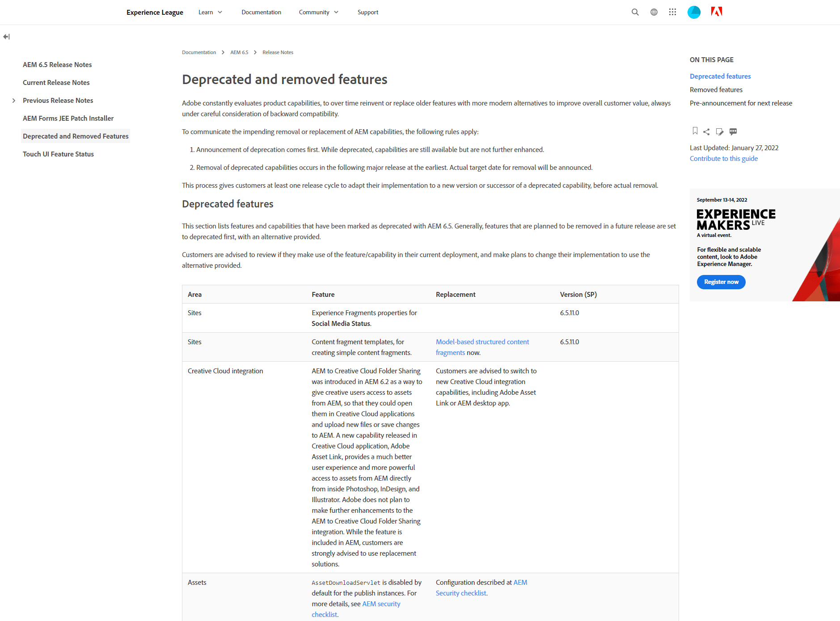
Task: Open the Documentation nav item
Action: 262,12
